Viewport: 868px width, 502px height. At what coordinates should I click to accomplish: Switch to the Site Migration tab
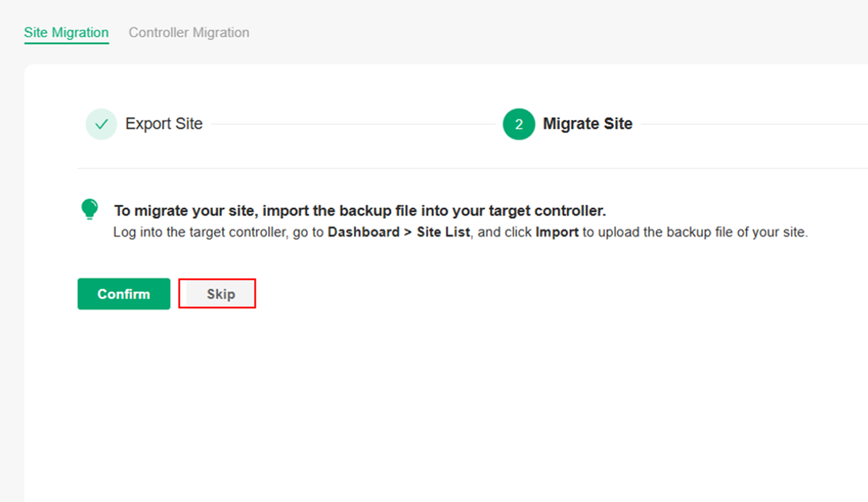tap(66, 33)
